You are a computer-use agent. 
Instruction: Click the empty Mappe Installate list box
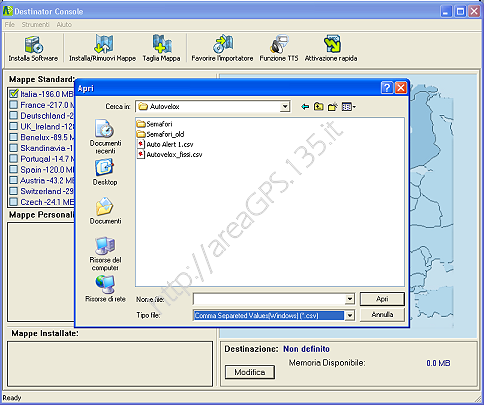pos(110,364)
